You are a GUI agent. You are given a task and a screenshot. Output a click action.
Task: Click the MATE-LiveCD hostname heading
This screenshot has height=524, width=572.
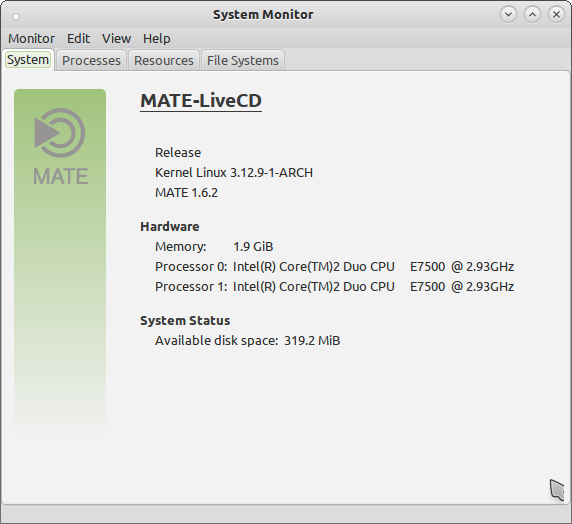[x=201, y=101]
